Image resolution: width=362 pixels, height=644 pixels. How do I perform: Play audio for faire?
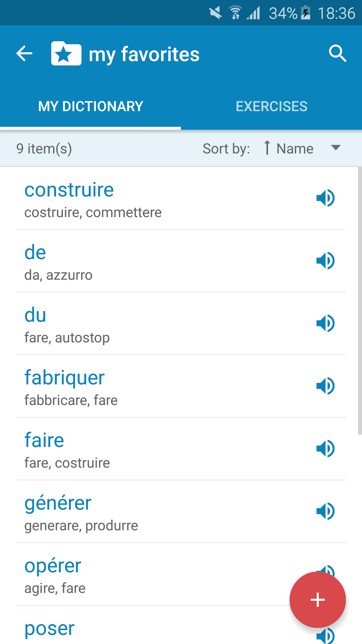[325, 449]
